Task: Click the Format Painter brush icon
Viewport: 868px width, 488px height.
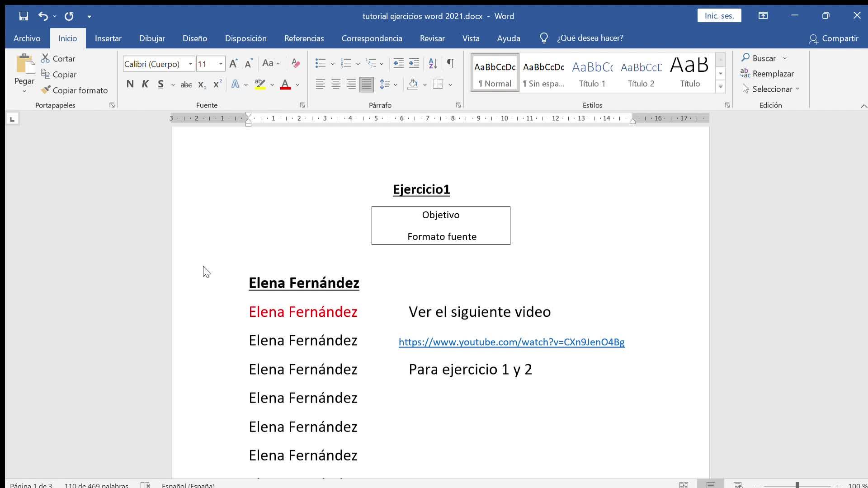Action: click(x=46, y=90)
